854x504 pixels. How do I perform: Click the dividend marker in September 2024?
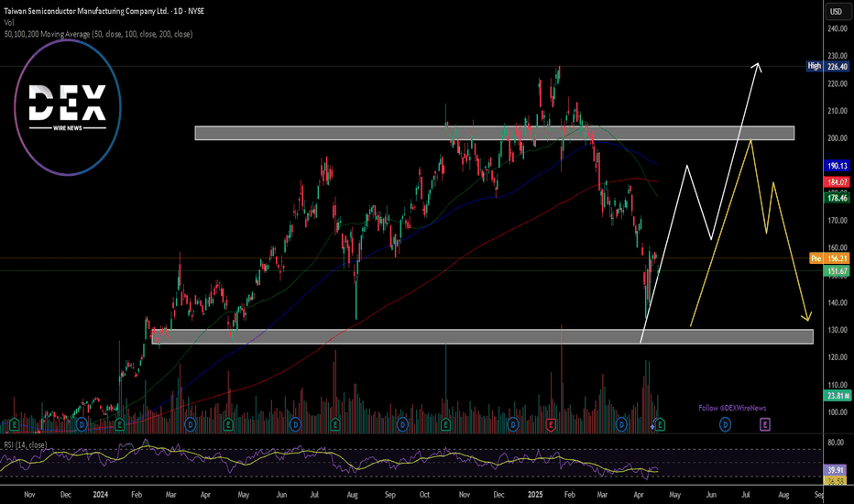pyautogui.click(x=402, y=424)
